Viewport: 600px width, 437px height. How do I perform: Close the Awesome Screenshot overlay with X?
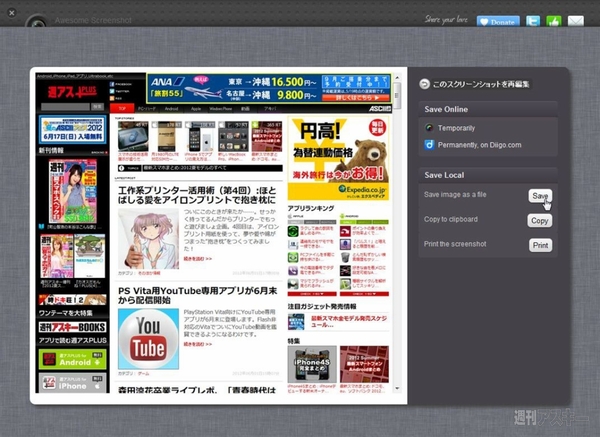pyautogui.click(x=12, y=13)
